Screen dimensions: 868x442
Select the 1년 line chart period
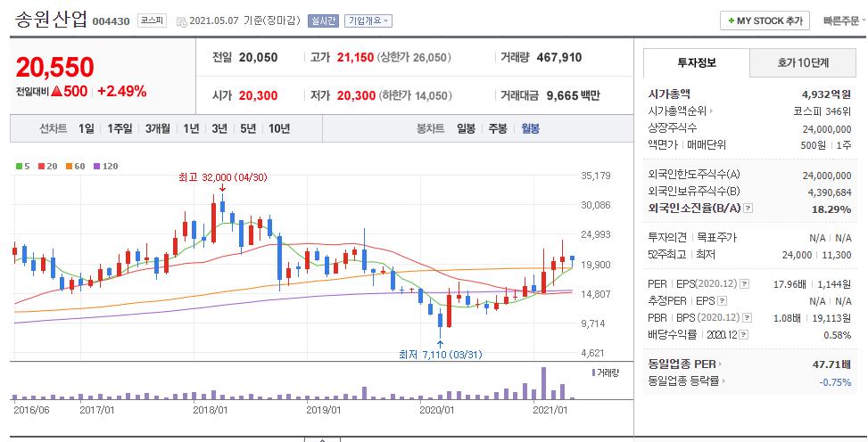[191, 128]
